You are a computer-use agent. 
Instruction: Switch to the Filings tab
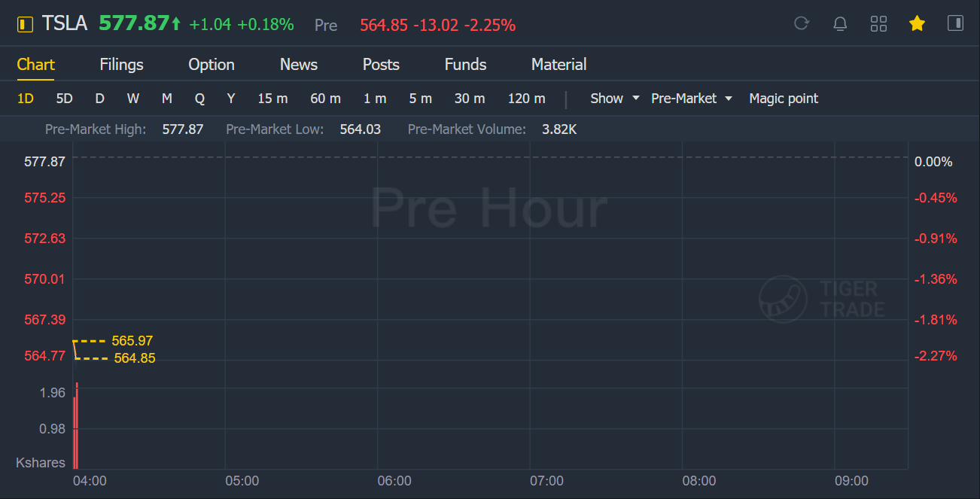121,65
